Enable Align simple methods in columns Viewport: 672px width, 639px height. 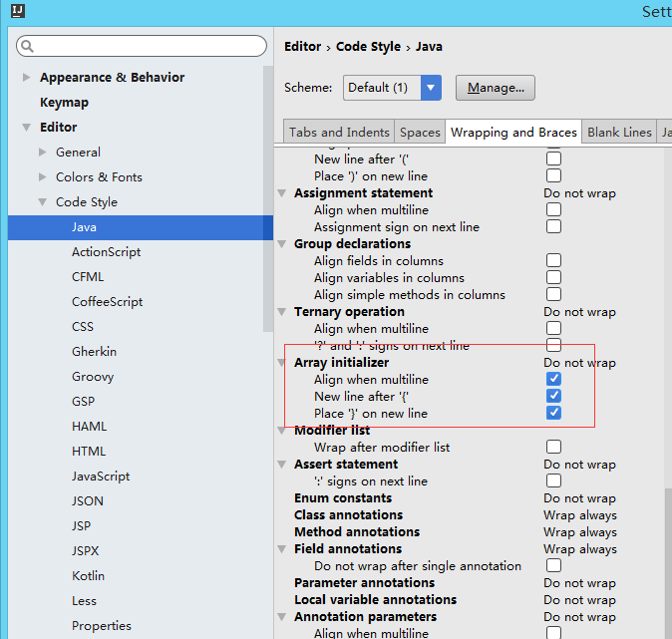(553, 294)
